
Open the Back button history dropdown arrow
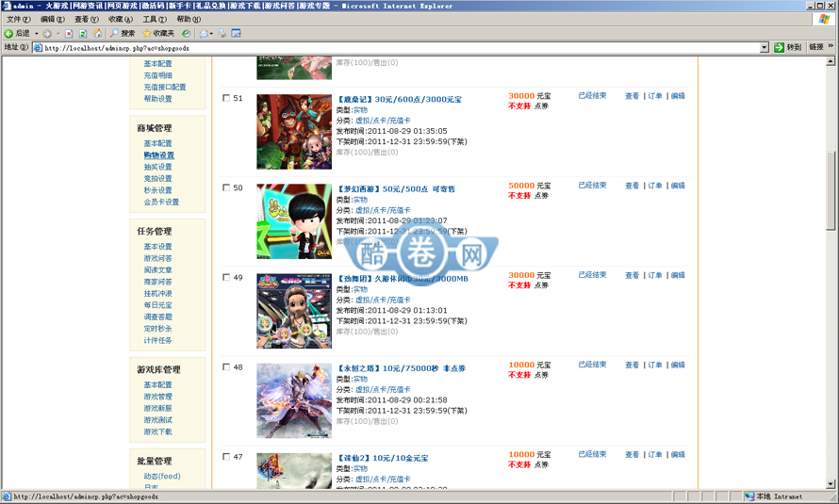[x=37, y=33]
